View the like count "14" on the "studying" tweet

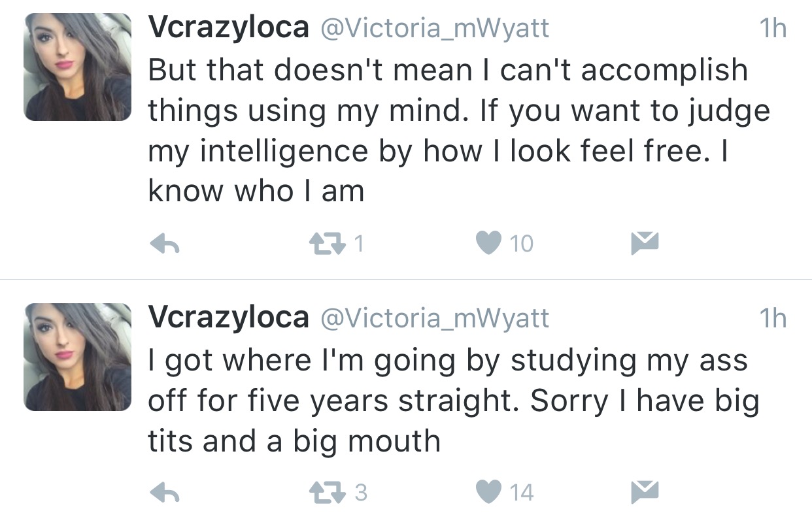click(x=521, y=492)
